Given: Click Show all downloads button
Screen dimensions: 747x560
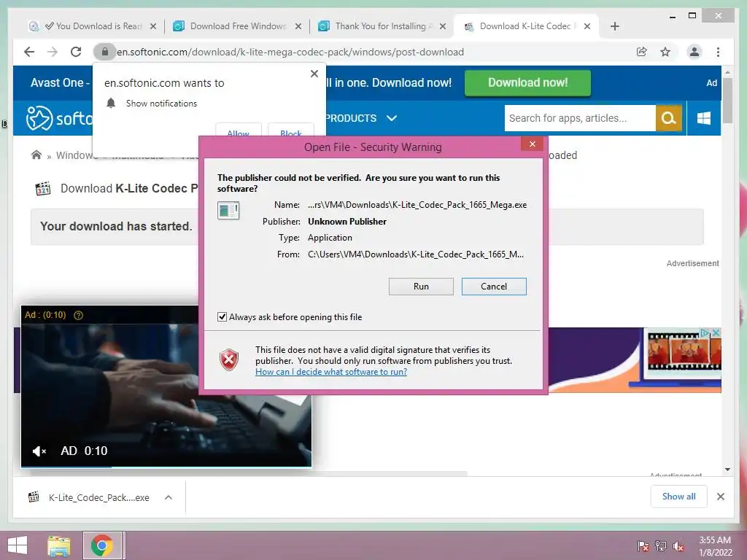Looking at the screenshot, I should 679,497.
